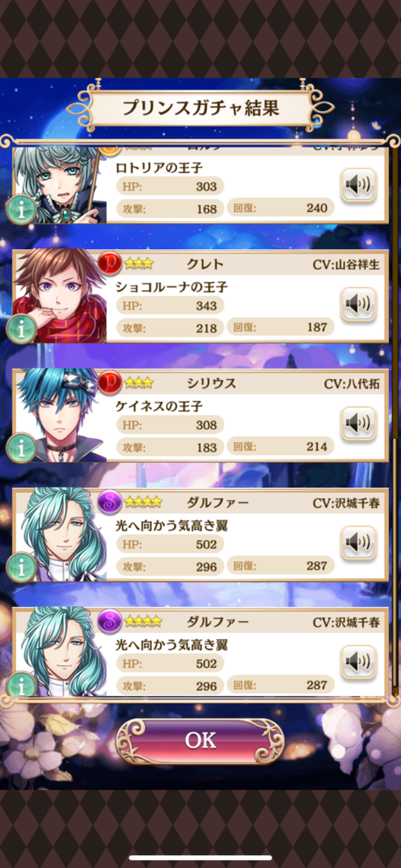The height and width of the screenshot is (868, 401).
Task: Play voice of first ダルファー entry
Action: tap(359, 542)
